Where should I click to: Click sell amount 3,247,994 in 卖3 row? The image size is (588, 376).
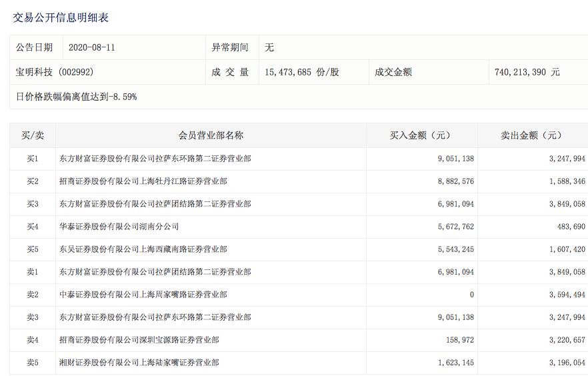click(x=567, y=317)
